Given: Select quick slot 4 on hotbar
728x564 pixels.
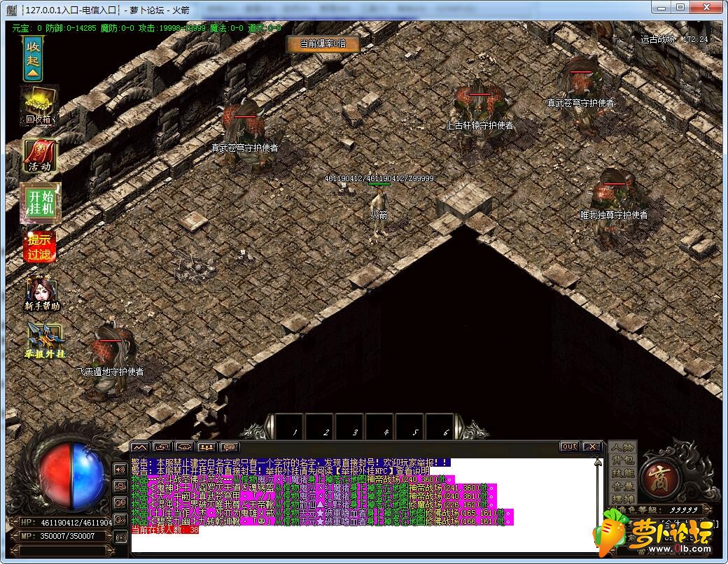Looking at the screenshot, I should click(x=380, y=426).
